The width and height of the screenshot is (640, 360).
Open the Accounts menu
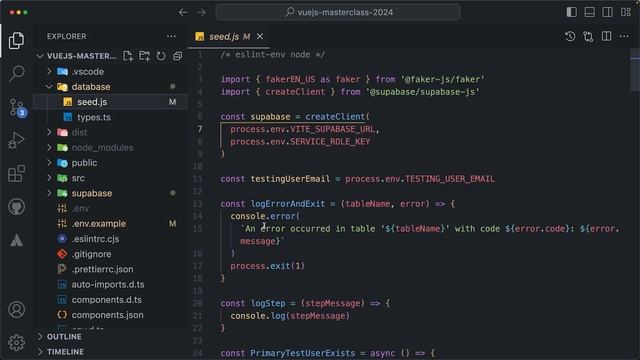point(16,310)
